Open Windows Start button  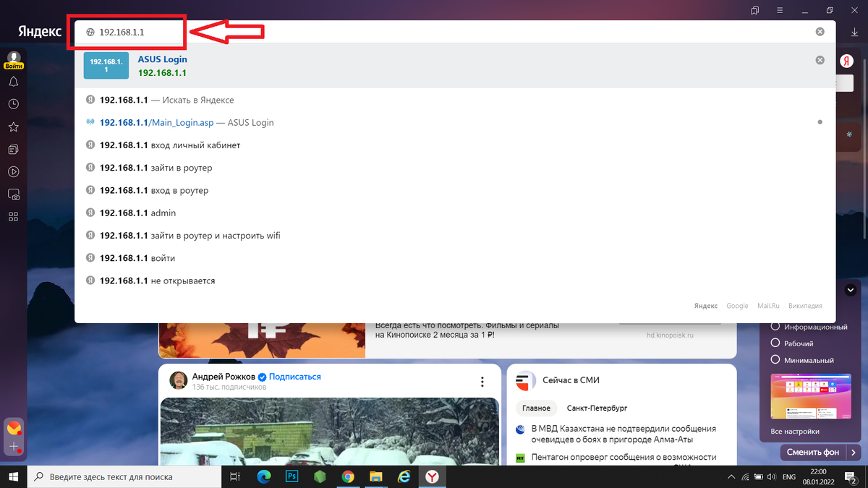pos(14,476)
